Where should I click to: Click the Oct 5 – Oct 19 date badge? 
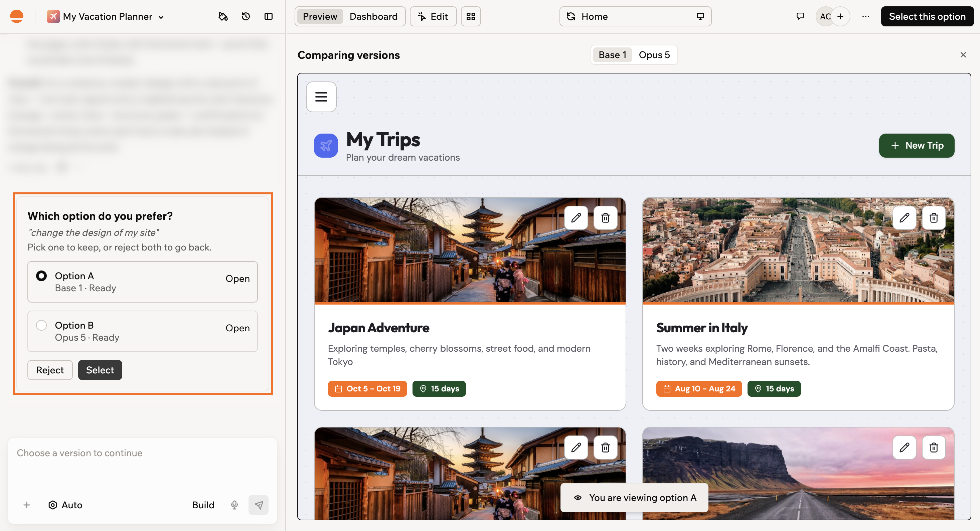tap(367, 388)
